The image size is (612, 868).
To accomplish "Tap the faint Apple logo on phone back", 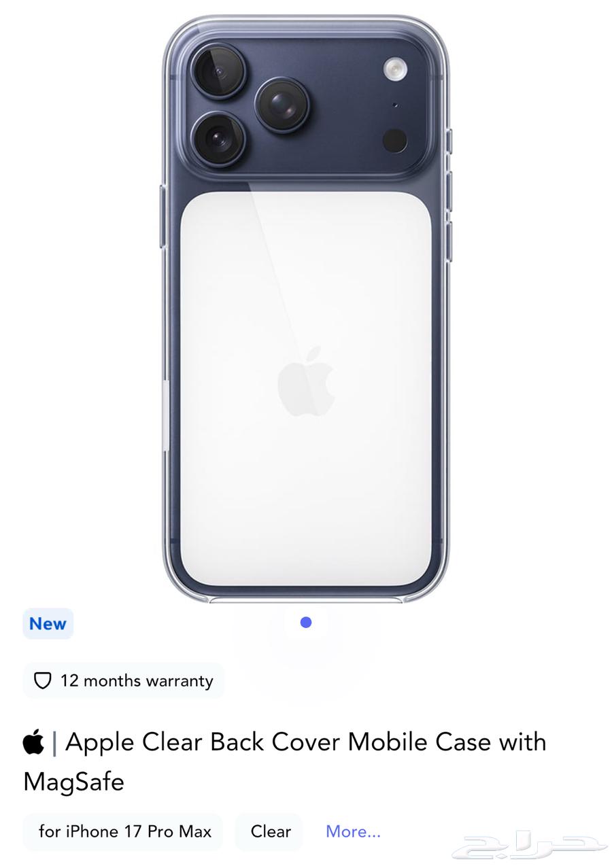I will pos(306,381).
